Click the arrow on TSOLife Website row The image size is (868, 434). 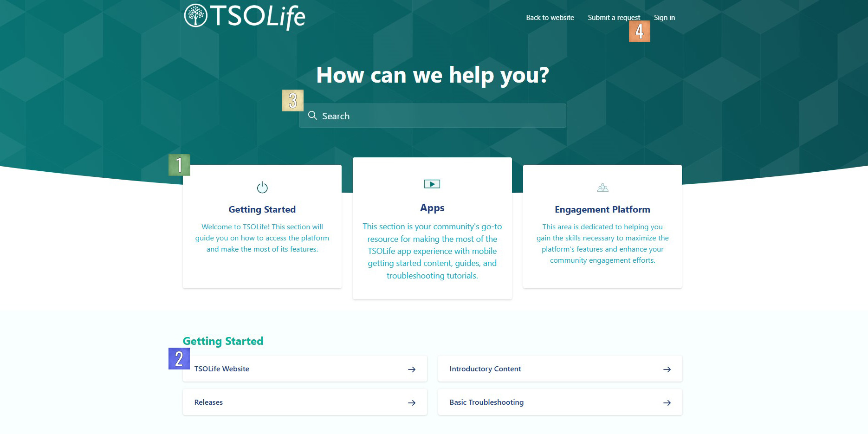tap(412, 369)
